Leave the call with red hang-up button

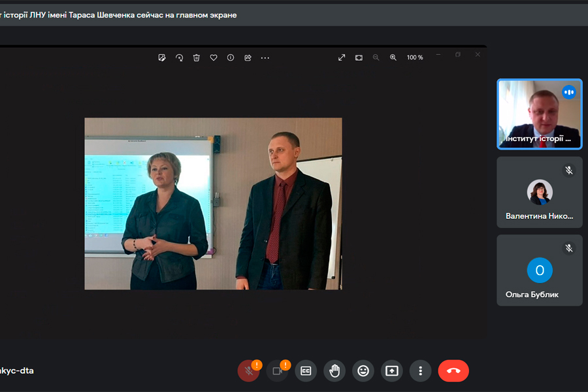tap(453, 371)
